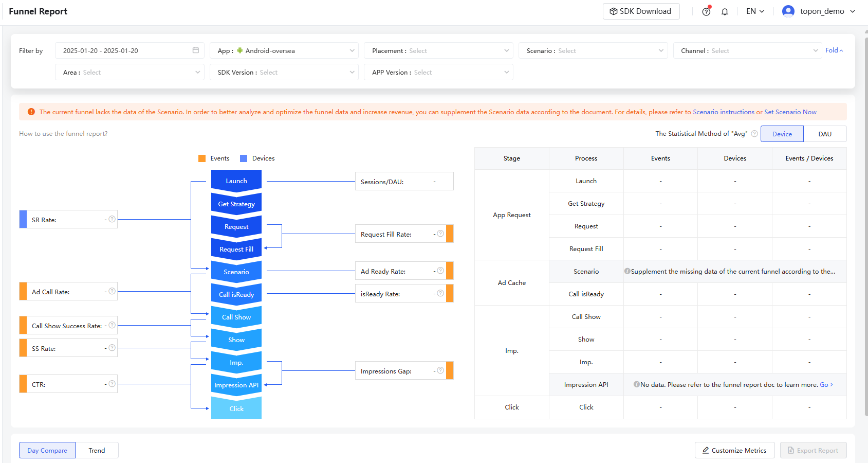868x463 pixels.
Task: Click the help question mark in the header
Action: pyautogui.click(x=706, y=11)
